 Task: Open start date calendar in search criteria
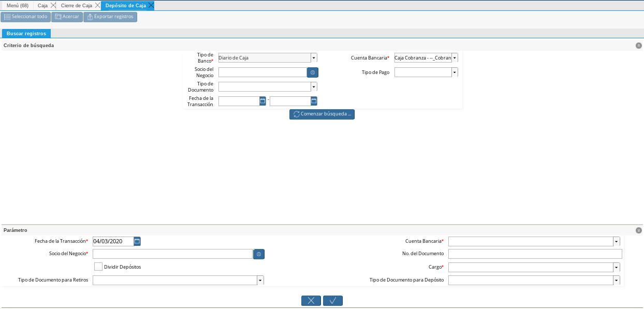click(262, 101)
